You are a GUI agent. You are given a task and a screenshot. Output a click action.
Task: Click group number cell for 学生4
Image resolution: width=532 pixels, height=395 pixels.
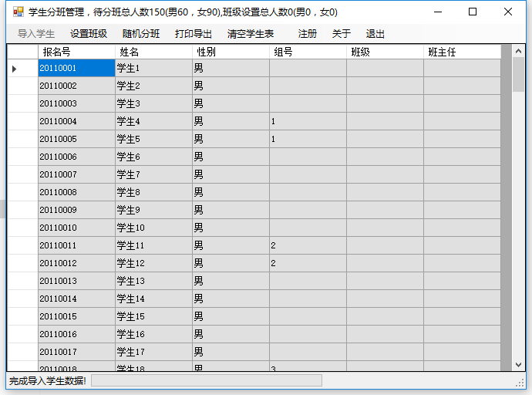(308, 121)
